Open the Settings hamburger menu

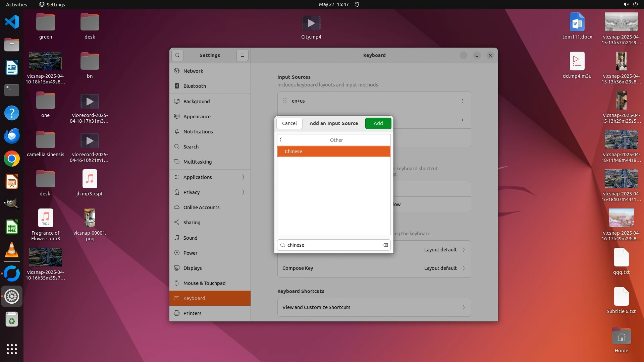pos(243,55)
